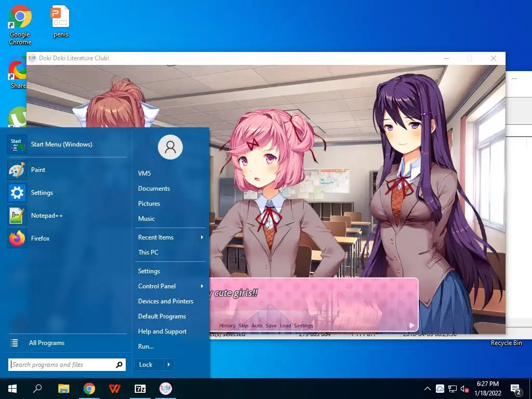Select Recycle Bin on desktop
This screenshot has height=399, width=532.
[x=506, y=343]
